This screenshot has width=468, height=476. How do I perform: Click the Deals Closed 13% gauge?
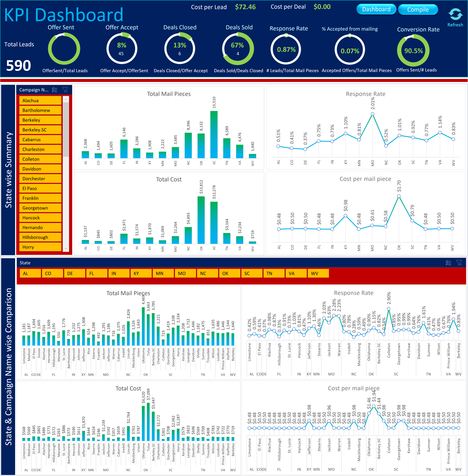point(180,49)
